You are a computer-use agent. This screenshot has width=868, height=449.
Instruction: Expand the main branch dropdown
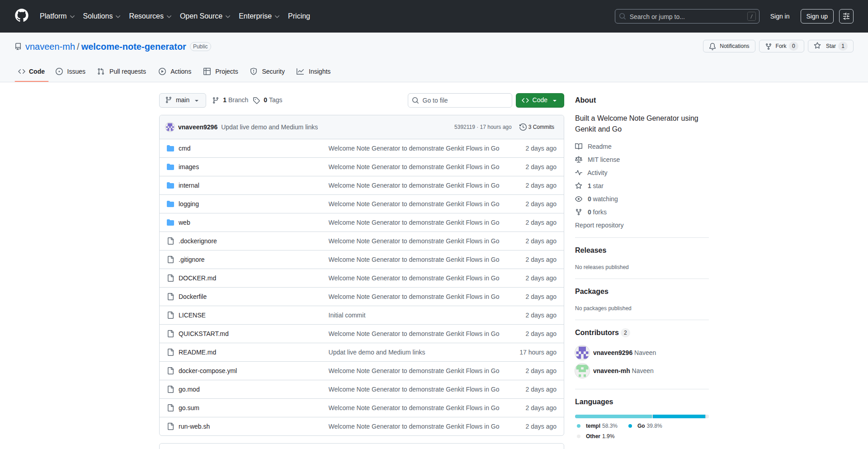[182, 100]
